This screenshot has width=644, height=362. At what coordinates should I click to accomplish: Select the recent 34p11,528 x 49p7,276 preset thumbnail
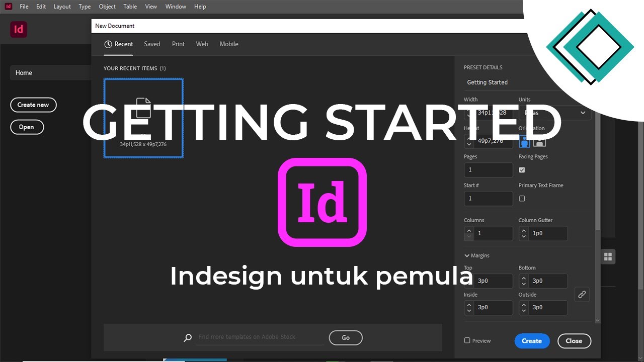tap(143, 118)
